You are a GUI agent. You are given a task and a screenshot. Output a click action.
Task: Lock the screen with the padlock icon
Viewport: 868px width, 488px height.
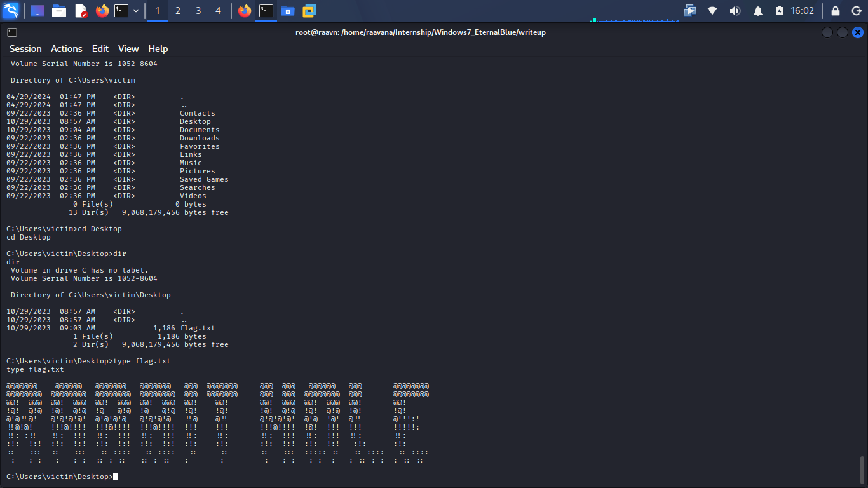[x=836, y=11]
